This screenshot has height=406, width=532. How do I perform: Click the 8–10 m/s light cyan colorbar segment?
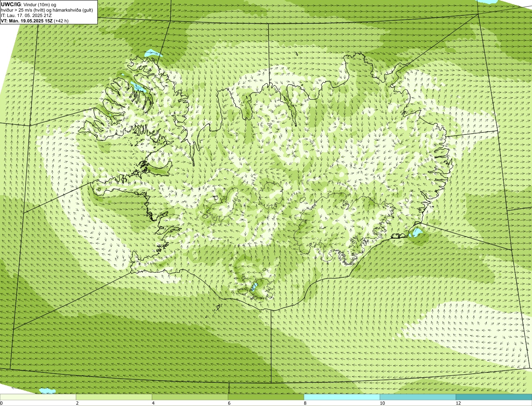tap(342, 397)
